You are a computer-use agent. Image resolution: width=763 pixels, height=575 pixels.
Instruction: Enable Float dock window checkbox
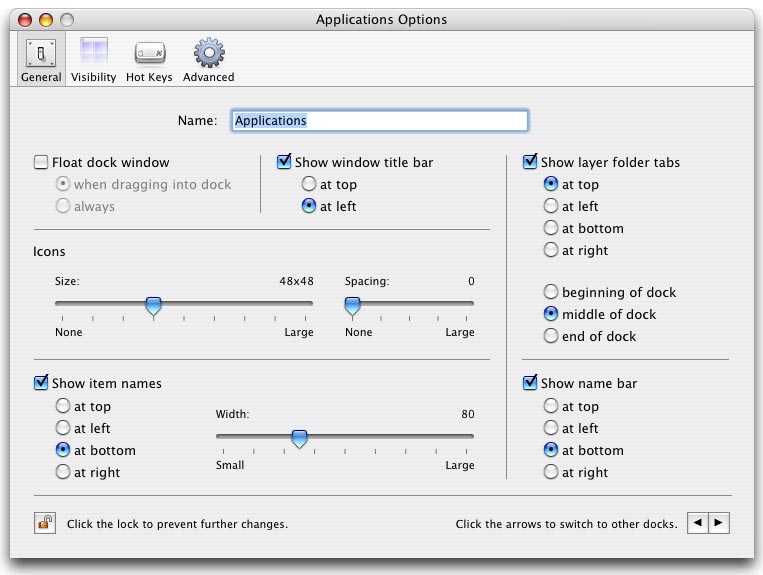click(x=41, y=162)
